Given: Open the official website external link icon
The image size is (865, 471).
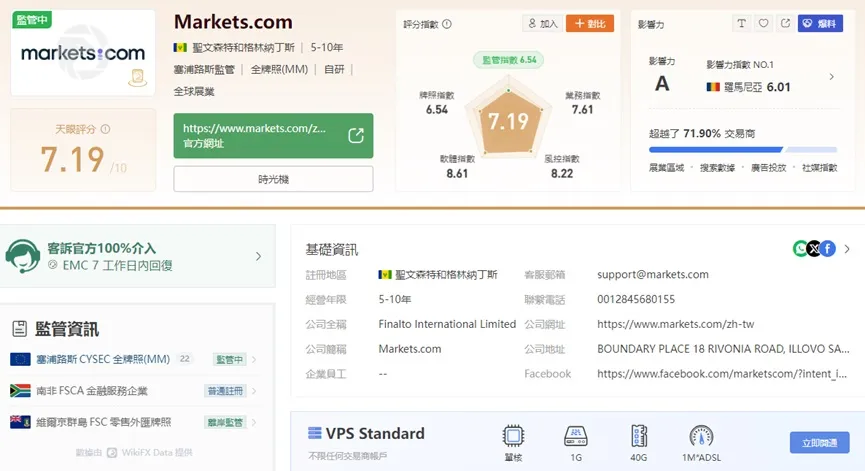Looking at the screenshot, I should tap(356, 135).
